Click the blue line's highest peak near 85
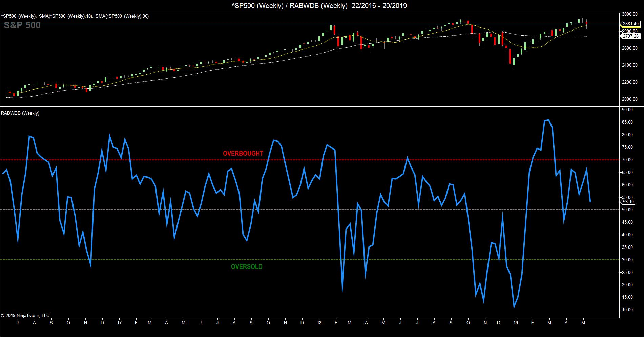The height and width of the screenshot is (337, 644). 547,120
